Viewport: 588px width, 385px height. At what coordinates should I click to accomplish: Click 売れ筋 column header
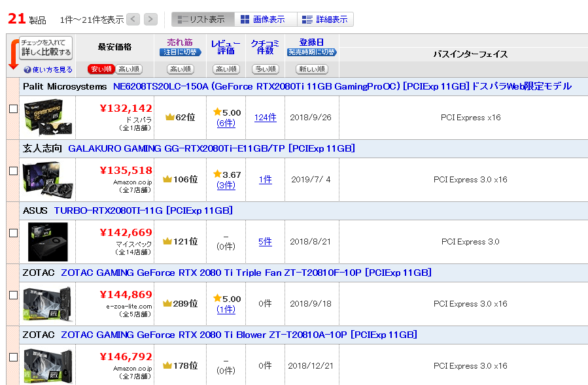(180, 42)
